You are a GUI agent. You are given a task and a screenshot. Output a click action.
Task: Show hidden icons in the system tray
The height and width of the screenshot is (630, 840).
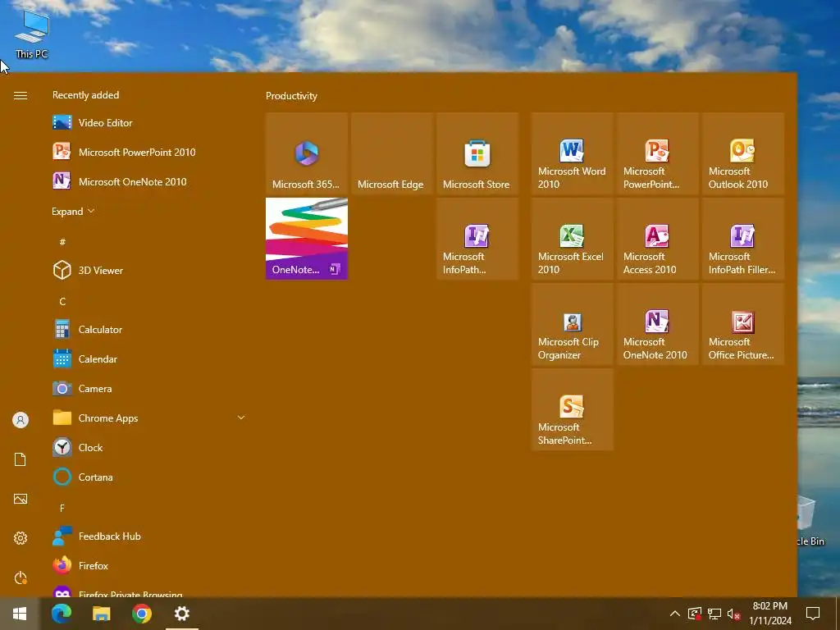[x=675, y=614]
